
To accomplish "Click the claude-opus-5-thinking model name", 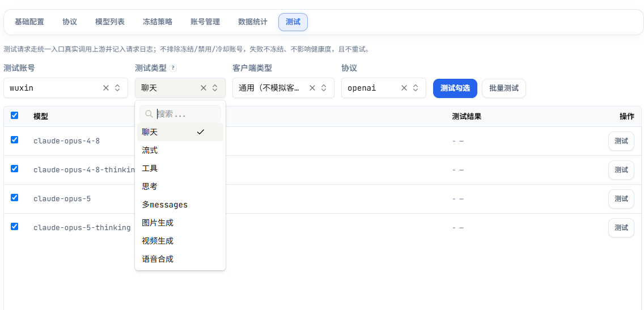I will point(82,227).
